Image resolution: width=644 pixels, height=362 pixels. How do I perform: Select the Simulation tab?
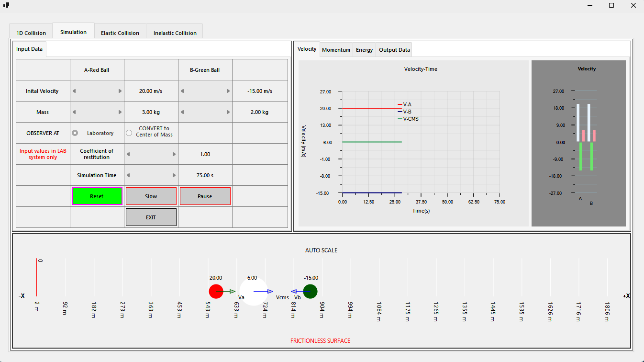(x=73, y=32)
